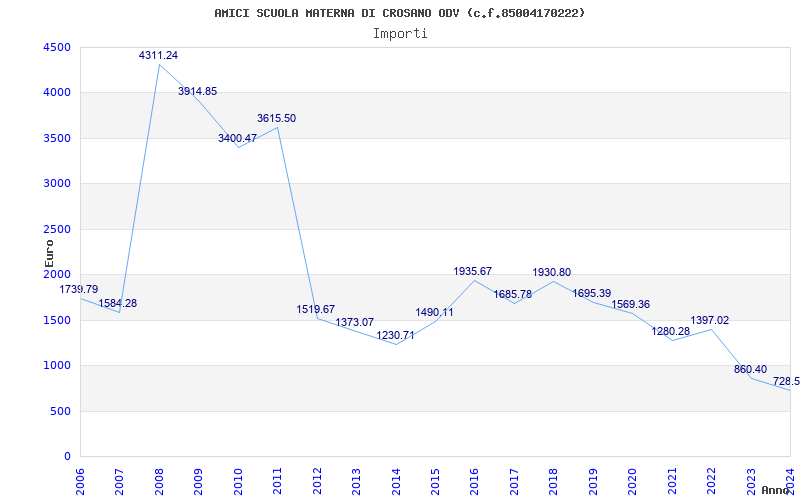
Task: Select data label 860.40
Action: (x=751, y=369)
